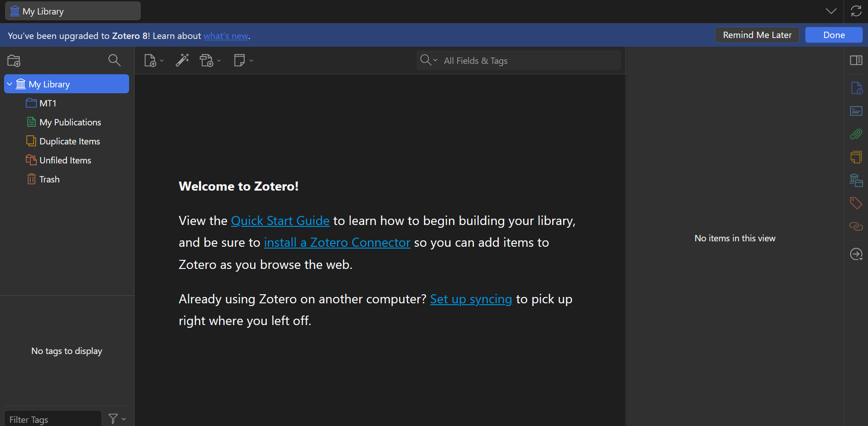Click the 'Welcome to Zotero!' heading
The image size is (868, 426).
[x=238, y=186]
